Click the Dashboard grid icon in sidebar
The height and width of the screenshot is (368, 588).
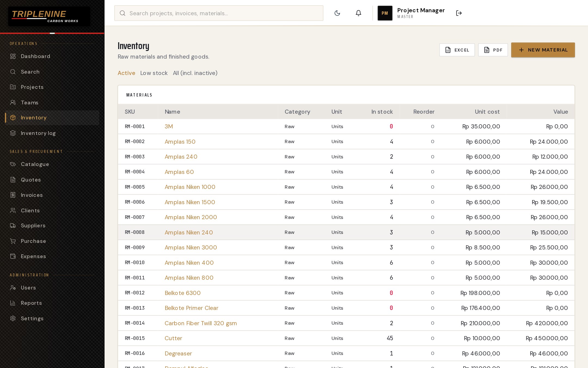[13, 56]
